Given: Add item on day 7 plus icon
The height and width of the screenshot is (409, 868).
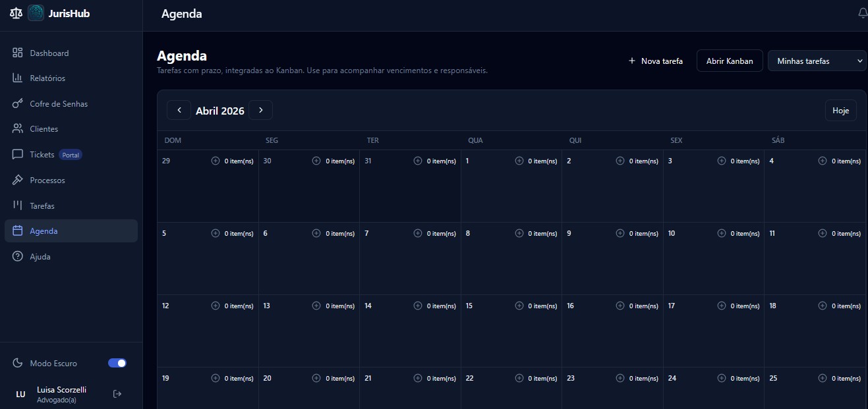Looking at the screenshot, I should [x=418, y=233].
